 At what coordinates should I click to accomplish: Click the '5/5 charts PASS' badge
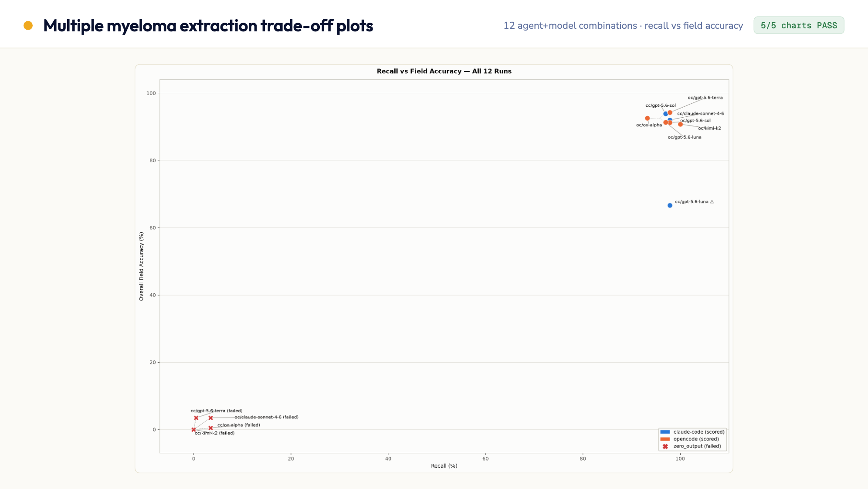coord(799,25)
